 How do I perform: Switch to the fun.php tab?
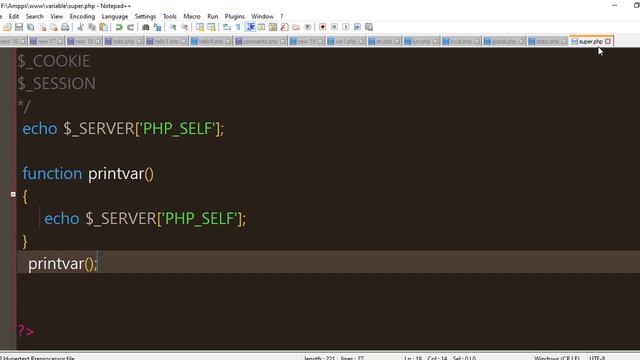[x=421, y=42]
